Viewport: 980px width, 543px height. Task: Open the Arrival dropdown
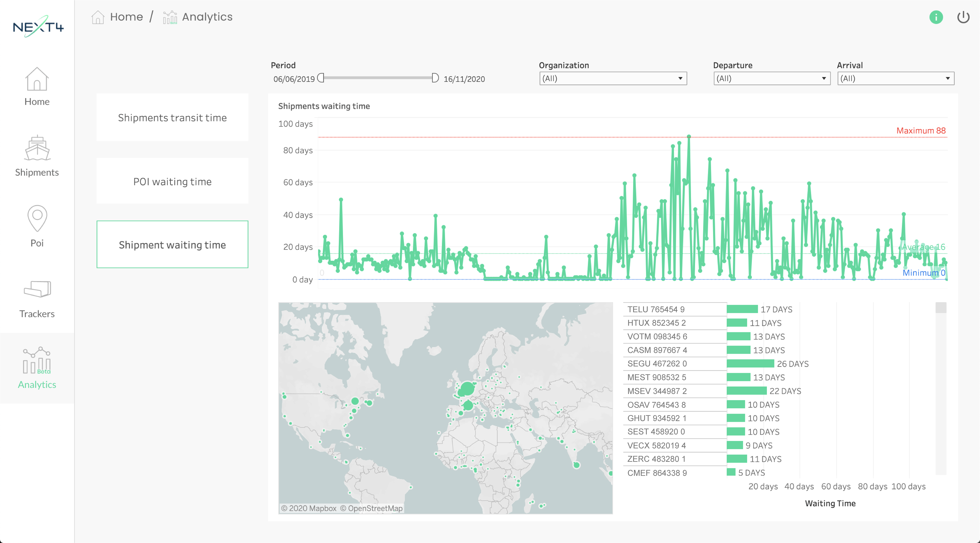pos(896,78)
